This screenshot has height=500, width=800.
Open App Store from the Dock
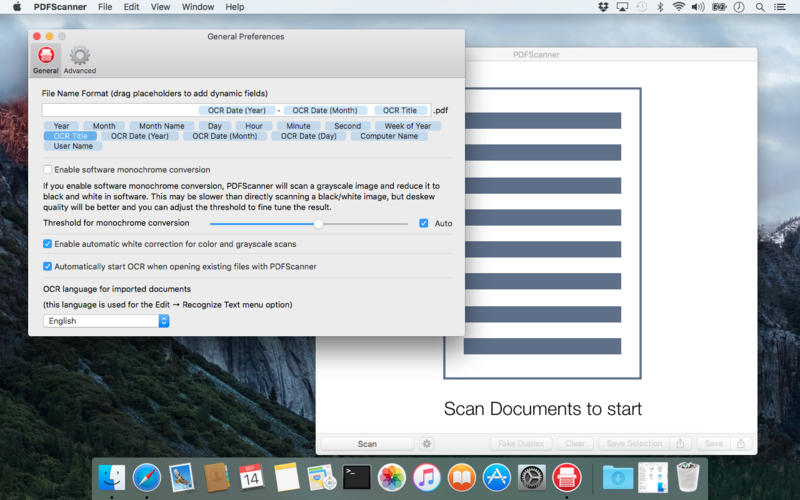(496, 478)
